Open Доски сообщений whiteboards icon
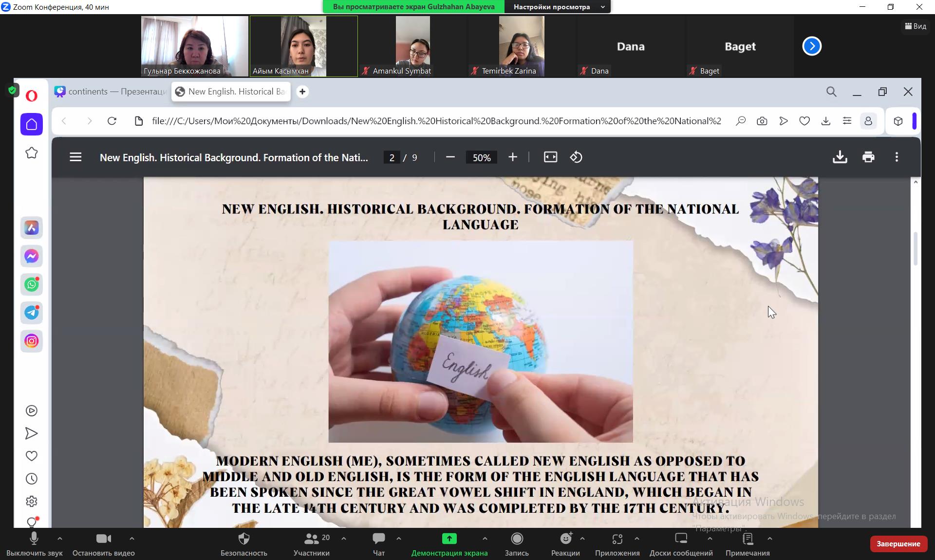Image resolution: width=935 pixels, height=560 pixels. 681,539
